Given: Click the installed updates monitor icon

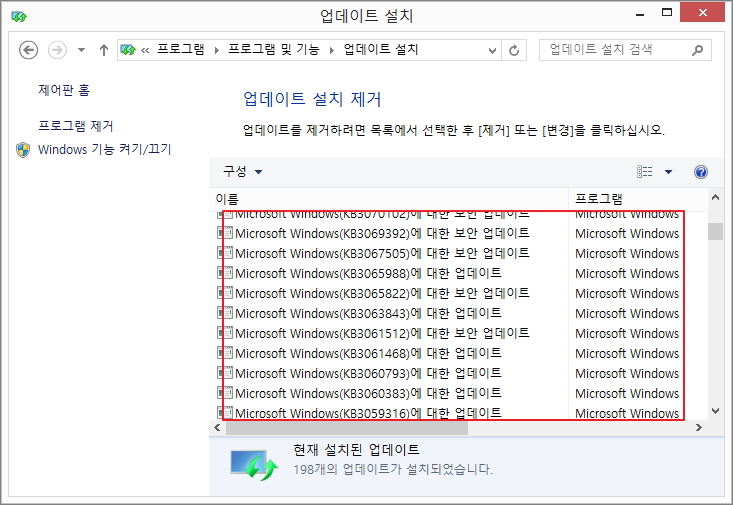Looking at the screenshot, I should point(254,465).
